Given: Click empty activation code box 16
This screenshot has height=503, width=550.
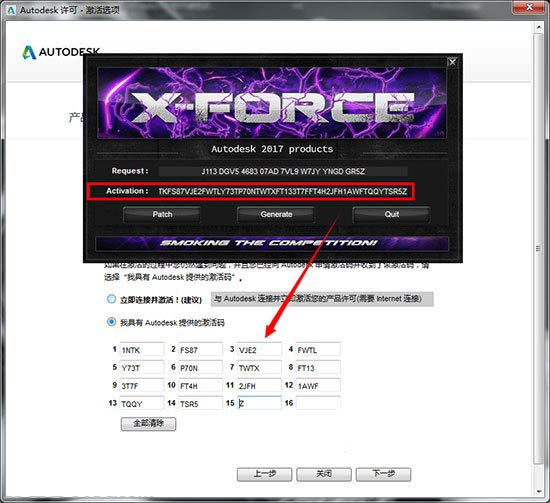Looking at the screenshot, I should click(x=318, y=403).
